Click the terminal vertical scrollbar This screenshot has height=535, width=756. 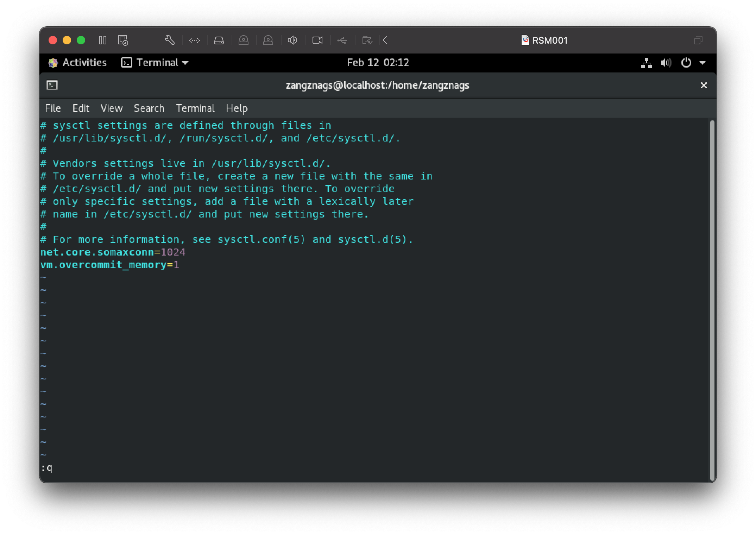tap(712, 300)
